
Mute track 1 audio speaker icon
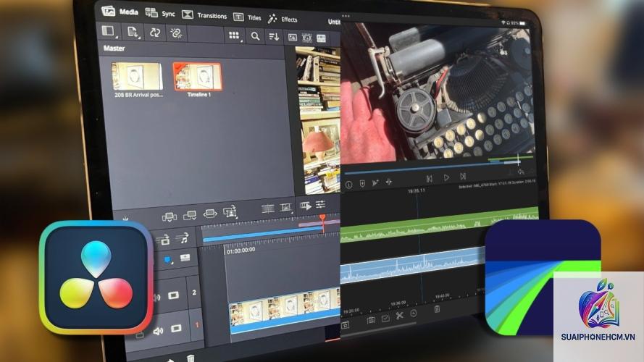coord(159,331)
